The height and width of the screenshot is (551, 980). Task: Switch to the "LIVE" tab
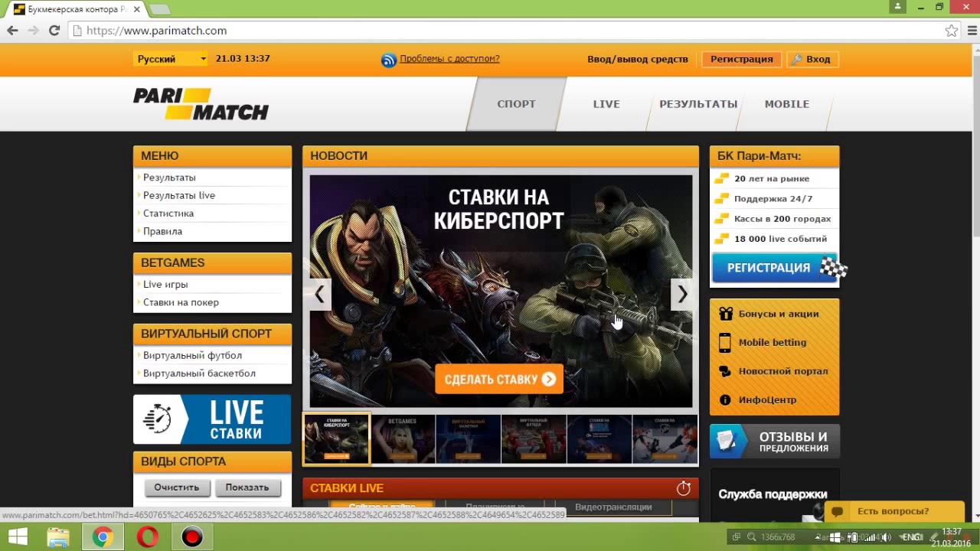(606, 104)
